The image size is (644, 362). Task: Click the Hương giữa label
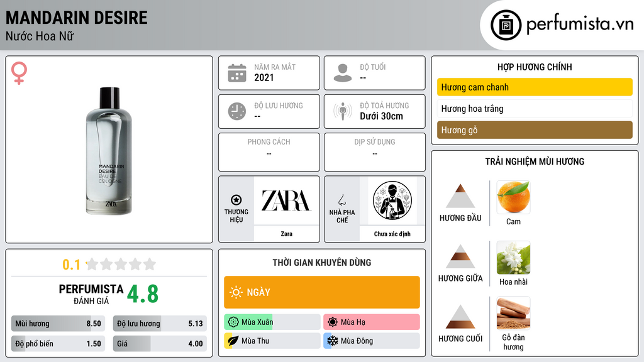point(460,278)
